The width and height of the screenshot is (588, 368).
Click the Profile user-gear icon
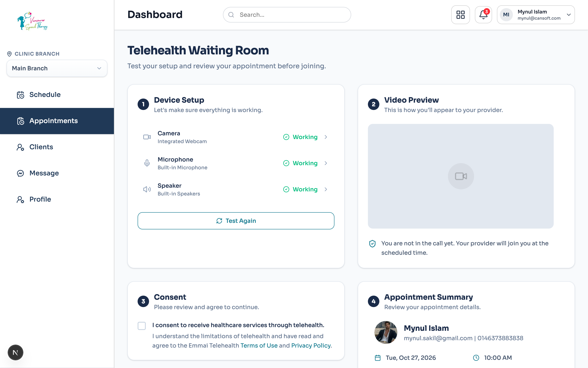pos(20,199)
